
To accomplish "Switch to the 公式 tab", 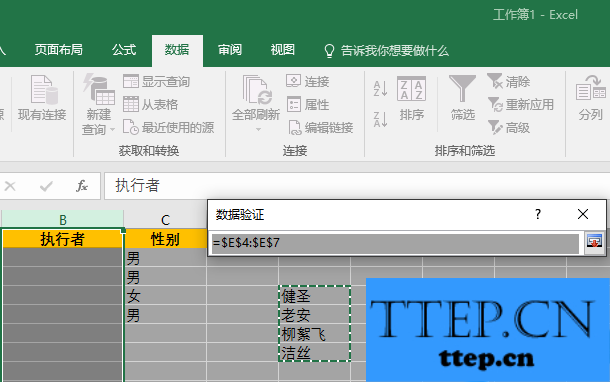I will pos(124,50).
